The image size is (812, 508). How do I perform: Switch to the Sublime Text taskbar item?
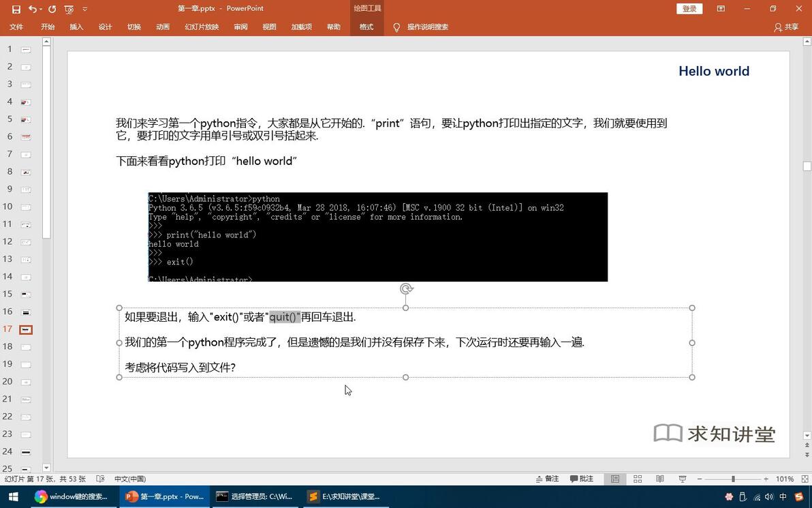click(x=346, y=496)
